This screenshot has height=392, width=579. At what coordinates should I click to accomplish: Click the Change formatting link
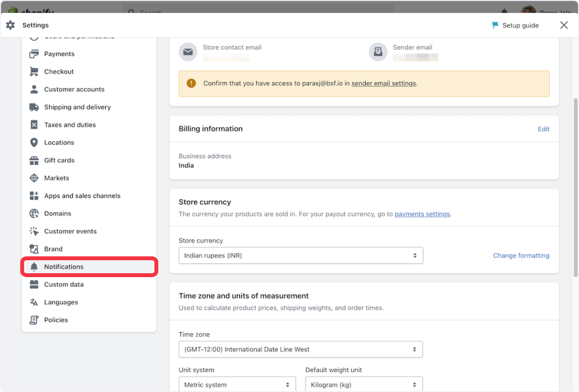coord(521,256)
